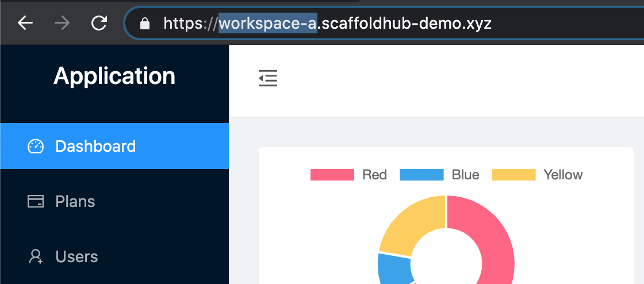The height and width of the screenshot is (284, 644).
Task: Collapse the sidebar using the menu fold icon
Action: [268, 78]
